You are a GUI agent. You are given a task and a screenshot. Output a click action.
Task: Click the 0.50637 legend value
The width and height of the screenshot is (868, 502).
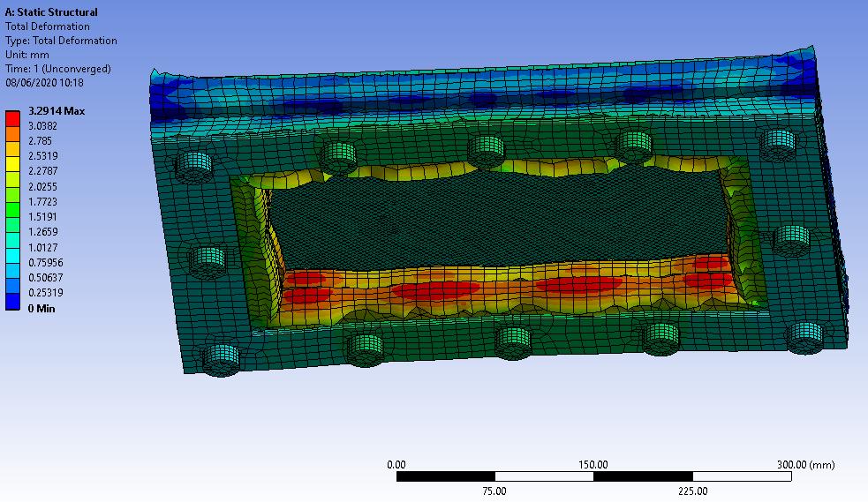pyautogui.click(x=45, y=278)
